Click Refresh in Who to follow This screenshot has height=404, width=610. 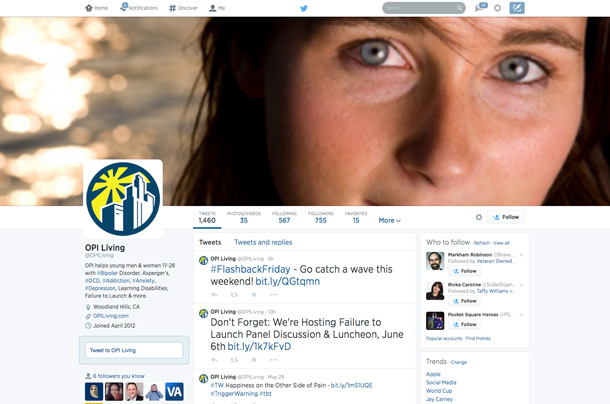pos(481,243)
